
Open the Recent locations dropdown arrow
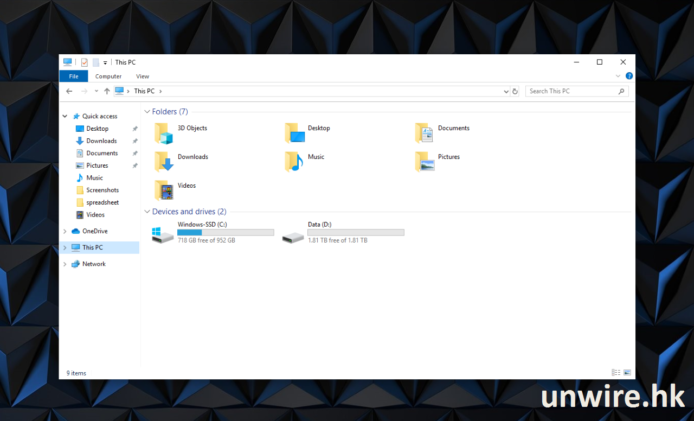(x=96, y=91)
